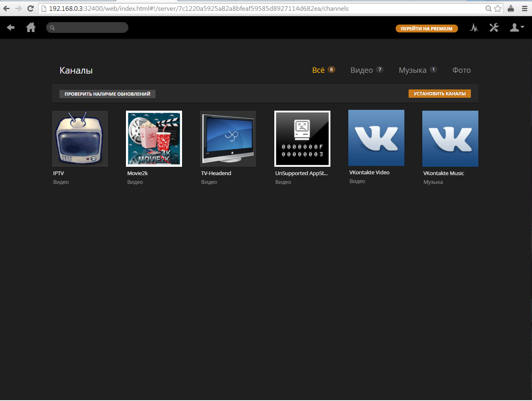The height and width of the screenshot is (401, 532).
Task: Click the count badge 7 next to Видео
Action: point(379,69)
